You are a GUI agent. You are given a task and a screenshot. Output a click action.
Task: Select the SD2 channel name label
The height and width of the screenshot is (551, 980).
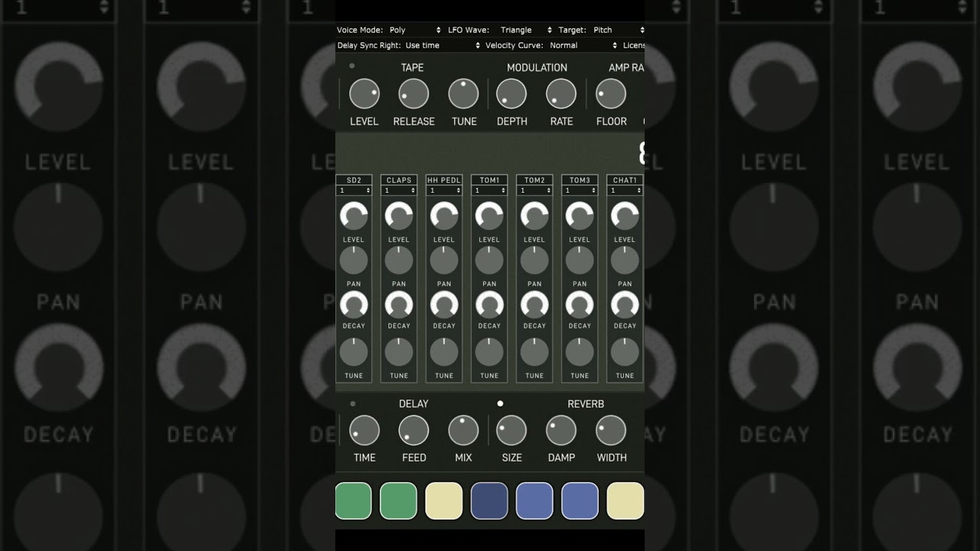pos(354,181)
